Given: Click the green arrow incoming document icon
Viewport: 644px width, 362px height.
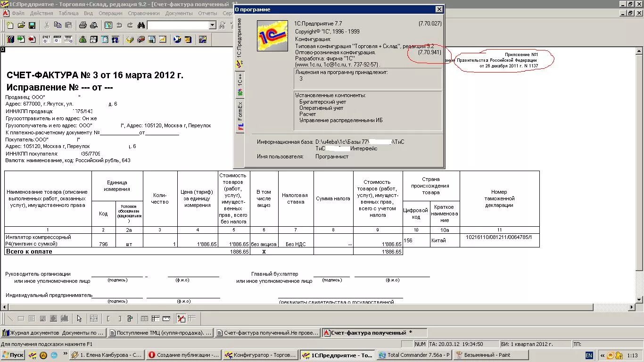Looking at the screenshot, I should click(21, 40).
